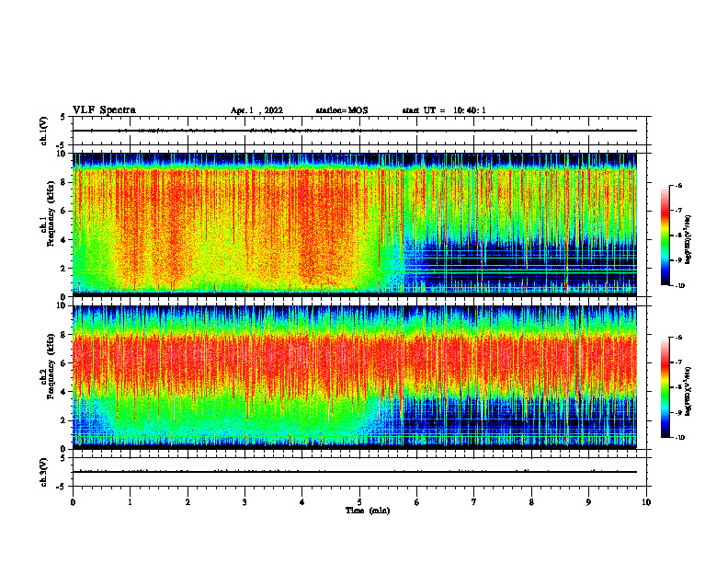
Task: Click time axis tick label "1"
Action: click(x=131, y=502)
